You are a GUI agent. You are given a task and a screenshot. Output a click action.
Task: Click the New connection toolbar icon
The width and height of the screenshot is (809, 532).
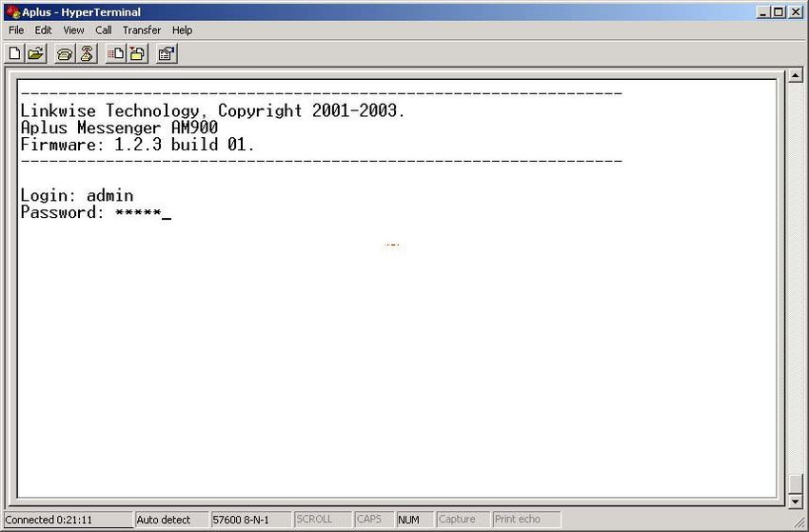15,53
